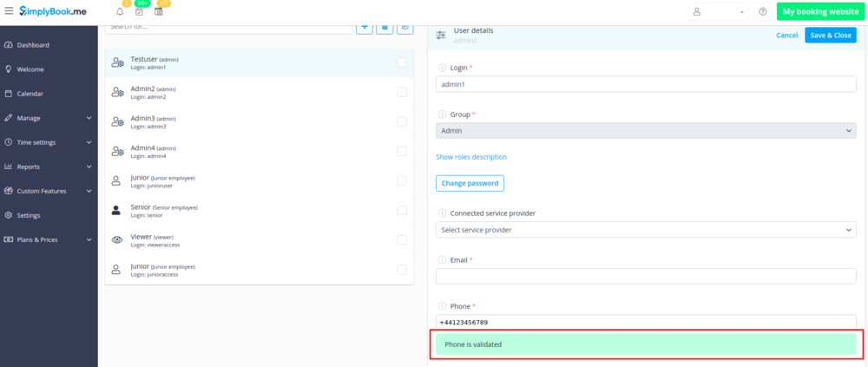Click the tasks checklist icon with 99+ badge
Screen dimensions: 868x367
[139, 12]
